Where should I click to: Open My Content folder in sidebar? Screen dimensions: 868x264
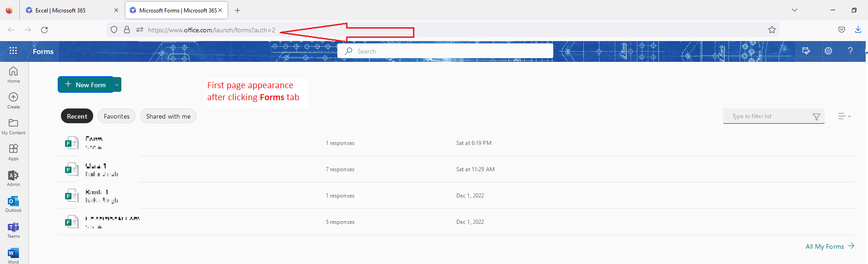tap(13, 126)
